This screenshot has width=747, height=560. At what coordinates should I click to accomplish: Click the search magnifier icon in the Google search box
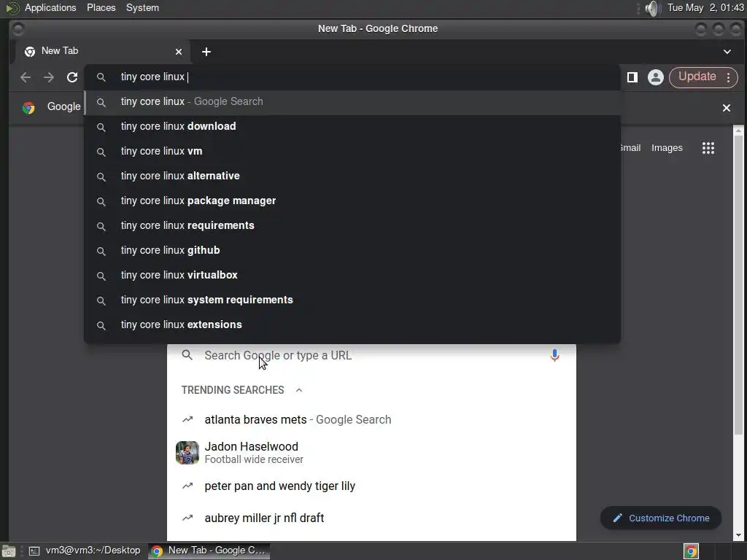[x=187, y=355]
